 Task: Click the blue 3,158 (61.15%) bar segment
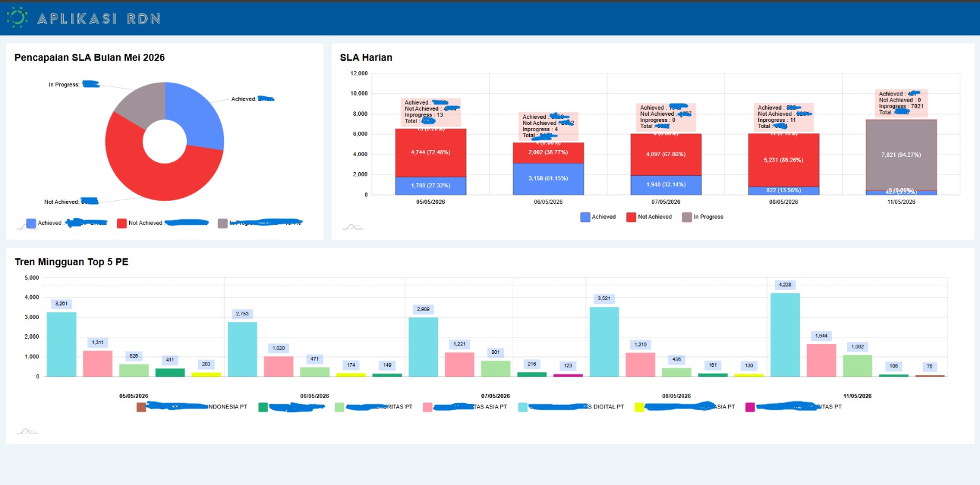pyautogui.click(x=548, y=179)
